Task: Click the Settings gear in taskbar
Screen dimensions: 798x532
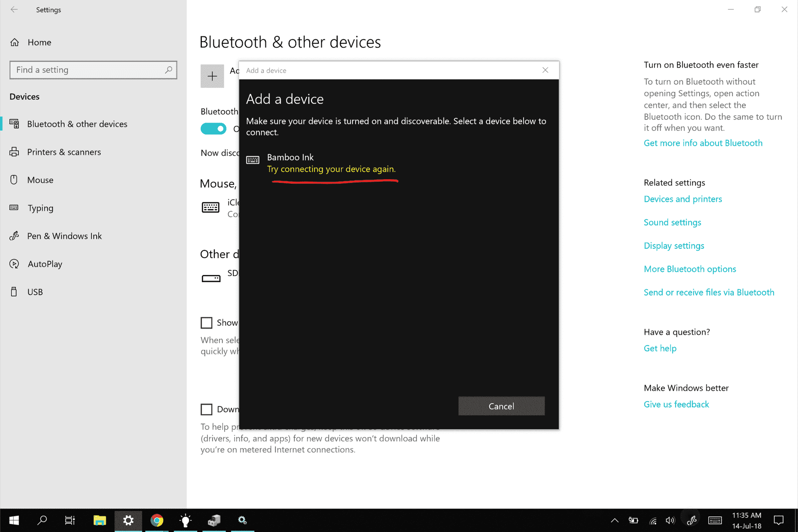Action: pyautogui.click(x=128, y=520)
